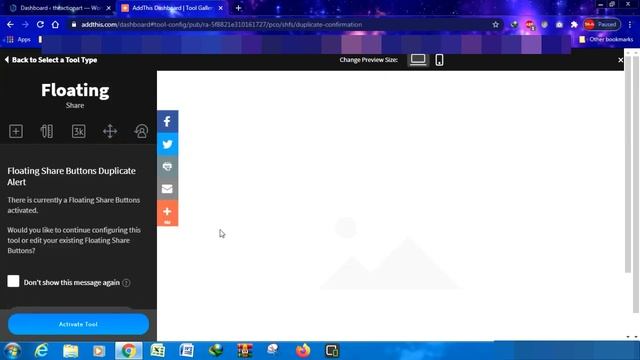Open the Windows Start menu

click(x=13, y=351)
